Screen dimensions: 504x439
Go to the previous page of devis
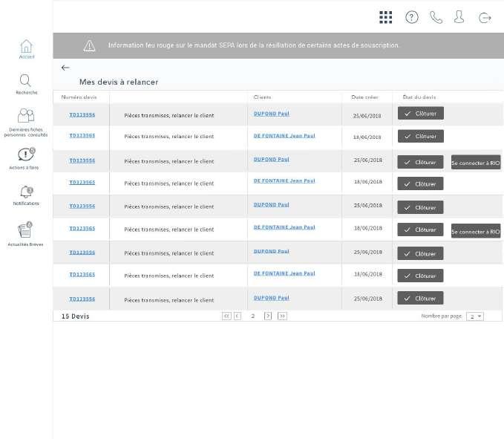coord(238,316)
